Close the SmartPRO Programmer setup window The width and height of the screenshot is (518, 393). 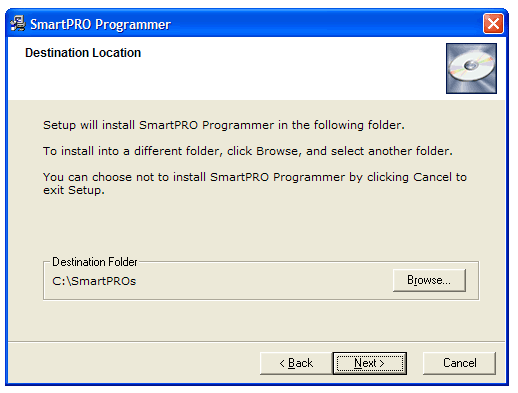[x=493, y=23]
